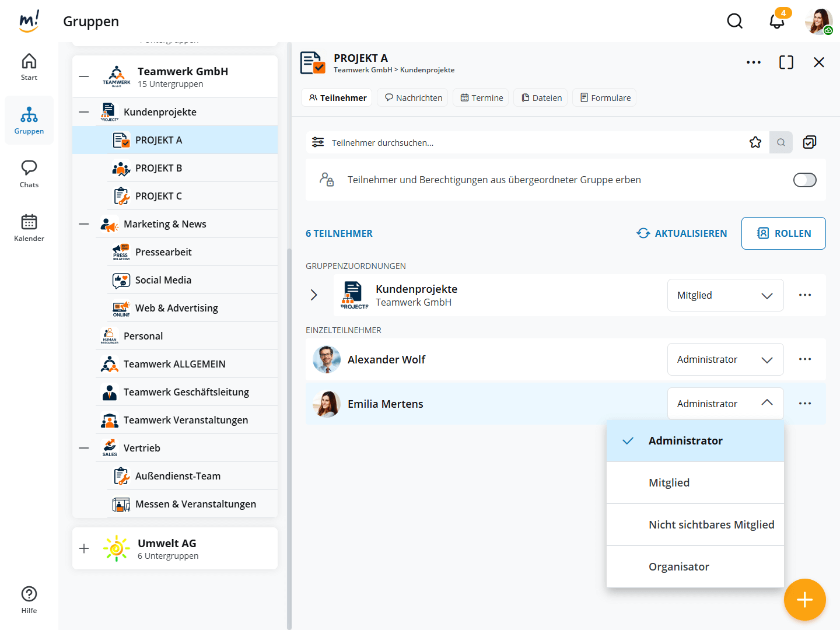Click the favorites star in search bar
The height and width of the screenshot is (630, 840).
click(x=755, y=142)
